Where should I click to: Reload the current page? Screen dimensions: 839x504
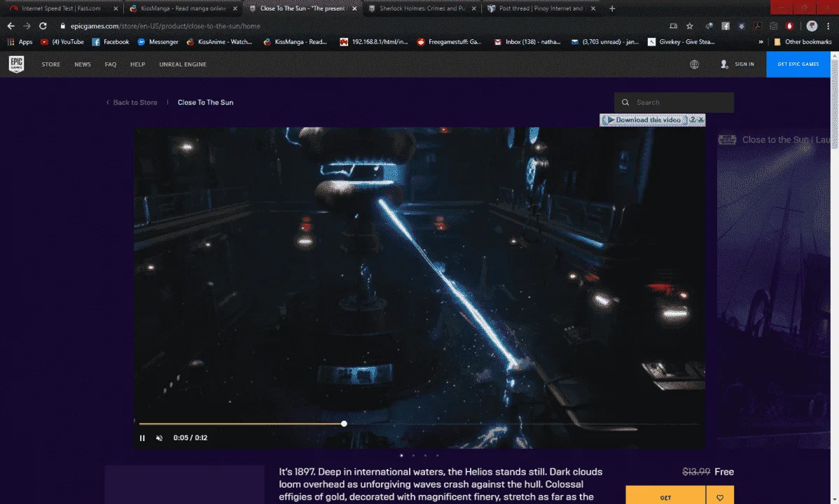tap(43, 26)
